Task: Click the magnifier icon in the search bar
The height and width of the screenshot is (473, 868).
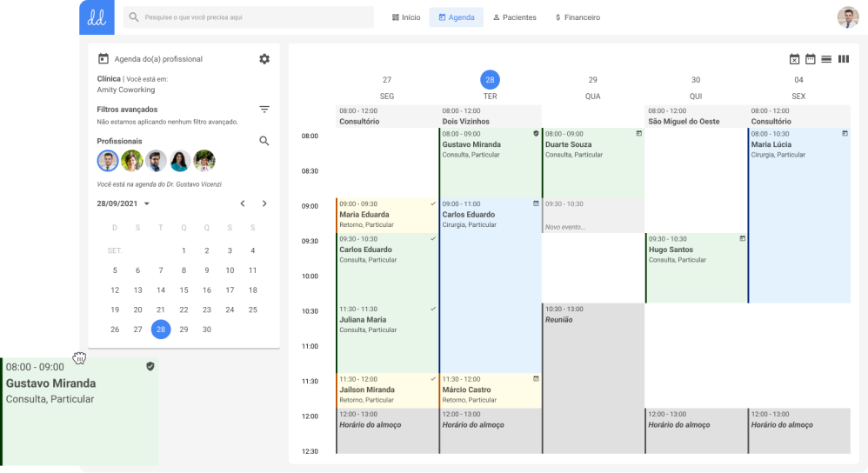Action: pyautogui.click(x=134, y=17)
